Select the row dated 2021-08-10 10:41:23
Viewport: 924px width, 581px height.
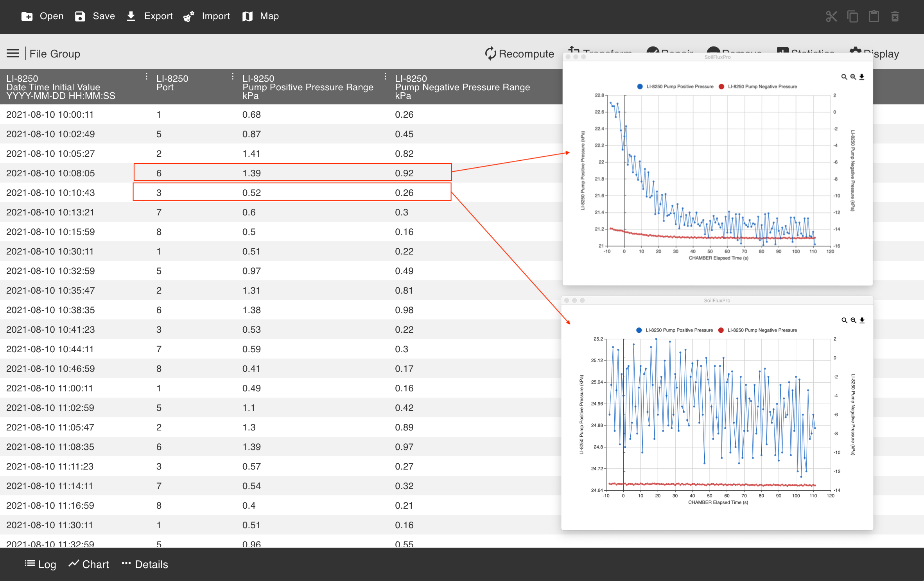(281, 330)
